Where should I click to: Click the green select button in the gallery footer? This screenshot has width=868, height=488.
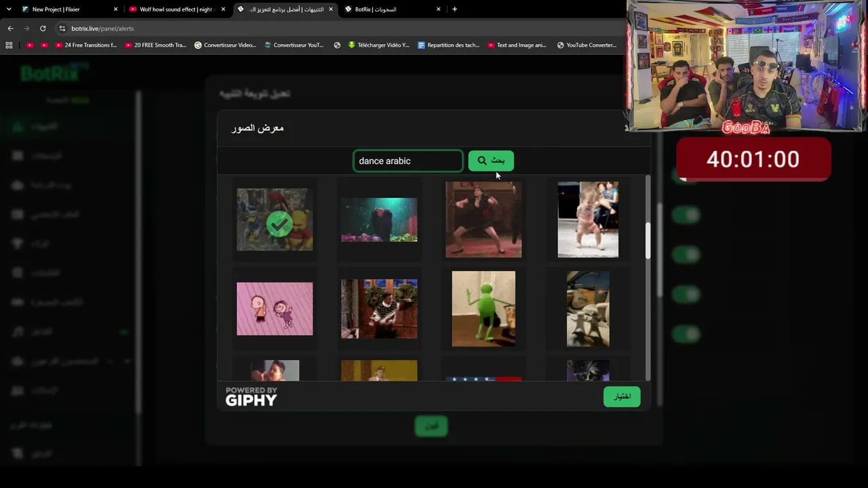point(622,396)
